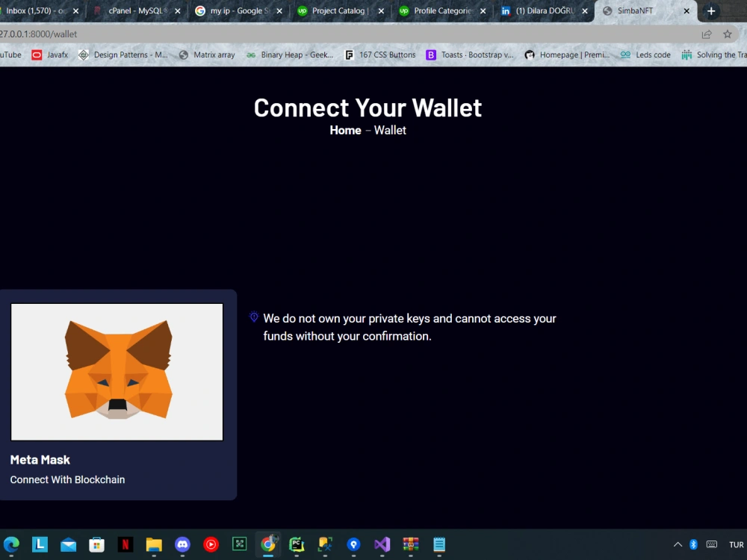747x560 pixels.
Task: Open YouTube Music from the taskbar
Action: click(x=211, y=544)
